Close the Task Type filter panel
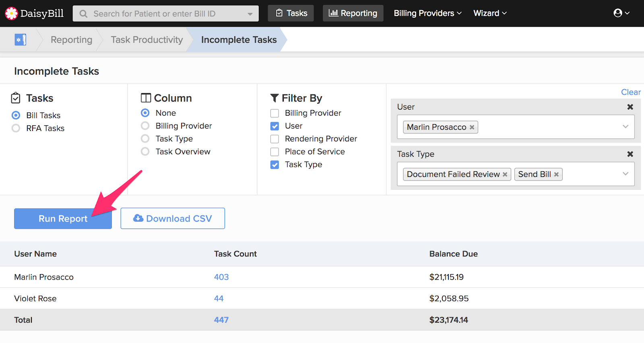The image size is (644, 343). tap(630, 154)
